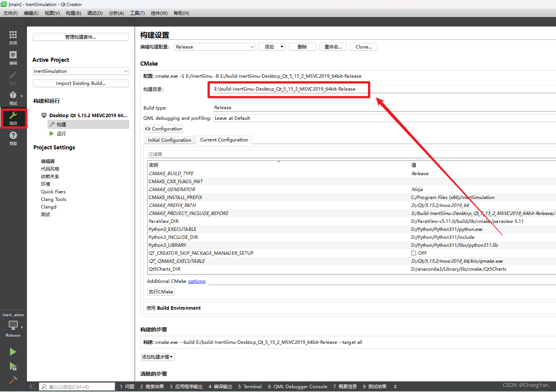Open the Design (设计) mode

pos(13,78)
